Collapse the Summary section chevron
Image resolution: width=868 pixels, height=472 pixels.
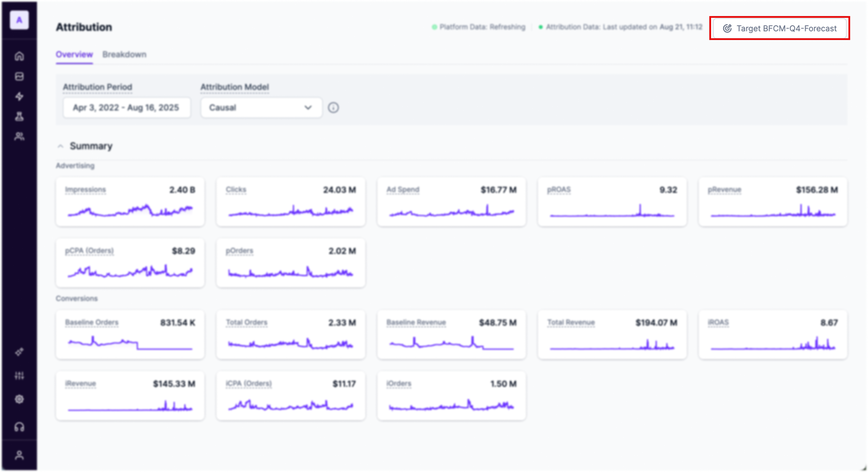point(60,146)
